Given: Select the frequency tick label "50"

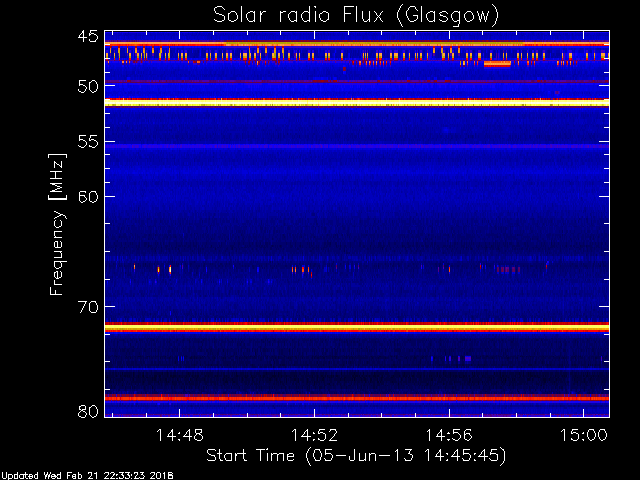Looking at the screenshot, I should click(x=88, y=86).
